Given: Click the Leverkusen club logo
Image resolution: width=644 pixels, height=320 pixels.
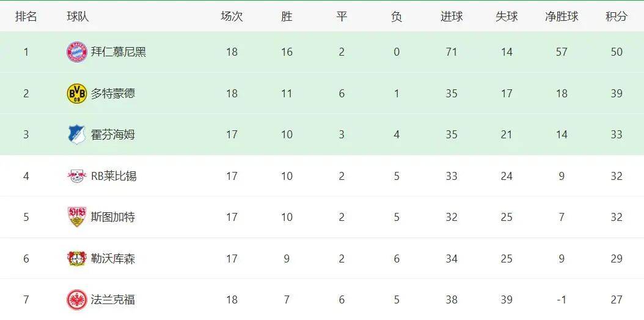Looking at the screenshot, I should click(x=77, y=259).
